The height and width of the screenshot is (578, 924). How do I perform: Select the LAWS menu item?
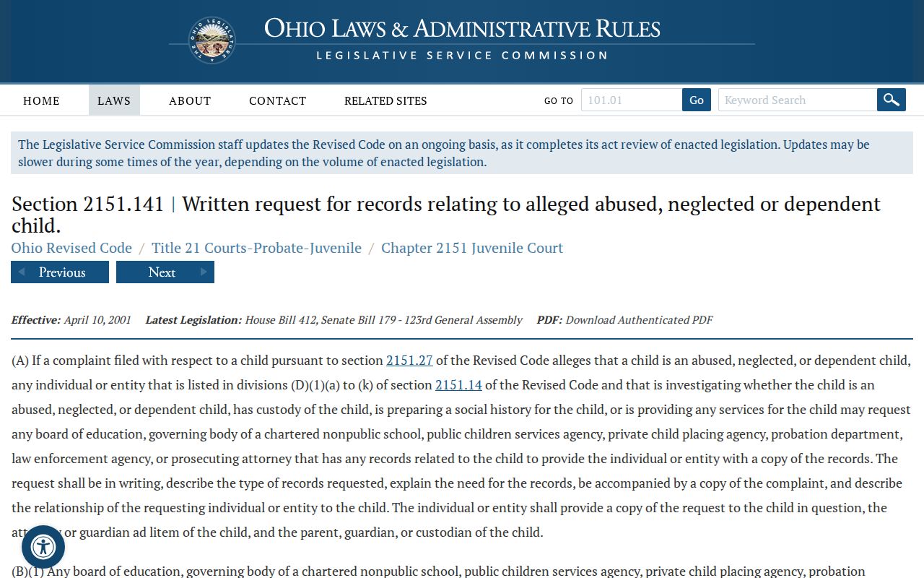(114, 100)
